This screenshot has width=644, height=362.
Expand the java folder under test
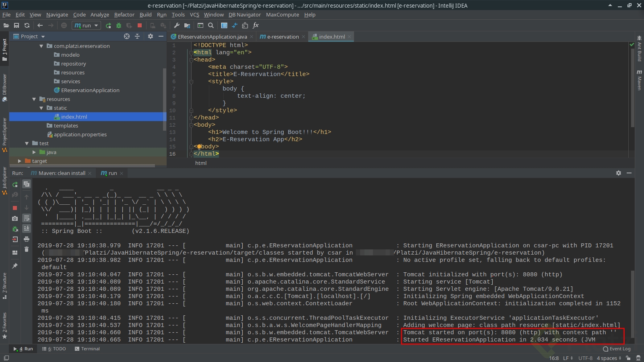34,152
